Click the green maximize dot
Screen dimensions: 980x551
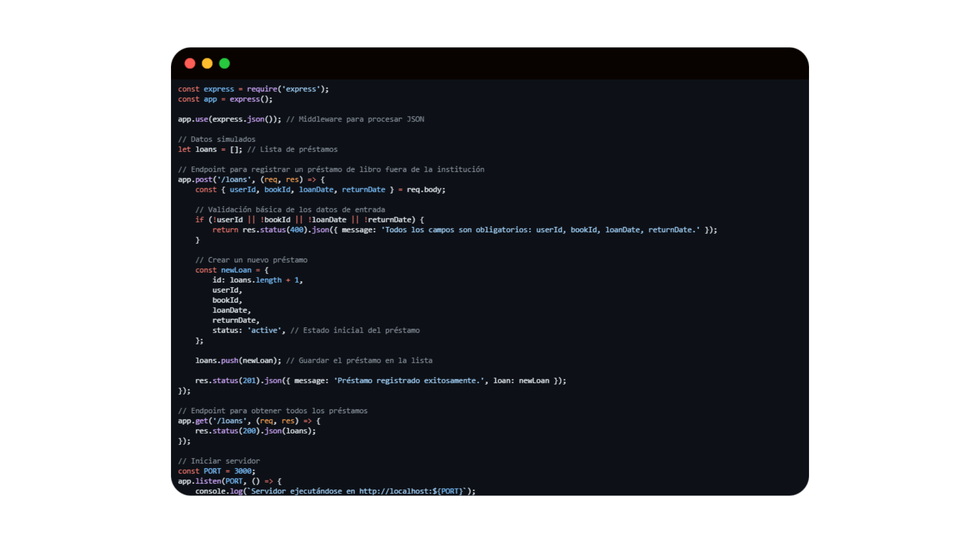coord(225,63)
